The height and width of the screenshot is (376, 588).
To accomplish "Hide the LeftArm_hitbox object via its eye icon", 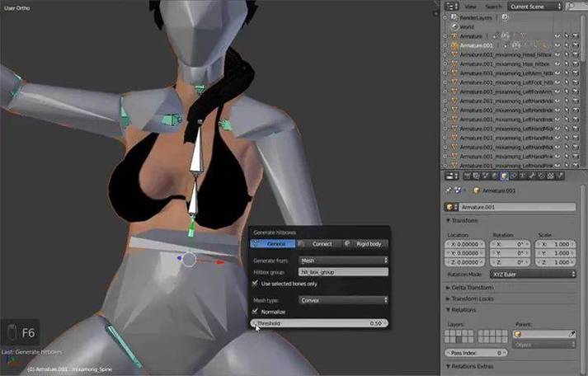I will 557,73.
